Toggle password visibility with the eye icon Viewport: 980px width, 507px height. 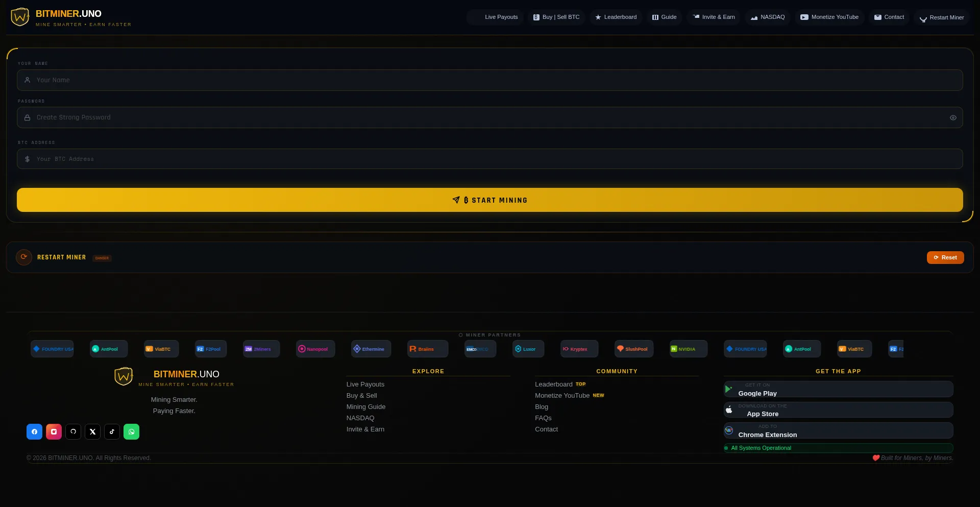tap(953, 117)
